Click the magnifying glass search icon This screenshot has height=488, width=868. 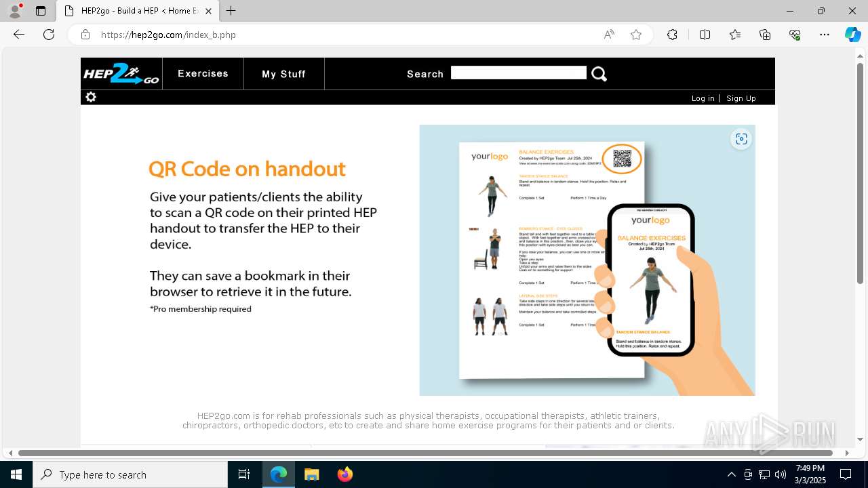pos(599,74)
